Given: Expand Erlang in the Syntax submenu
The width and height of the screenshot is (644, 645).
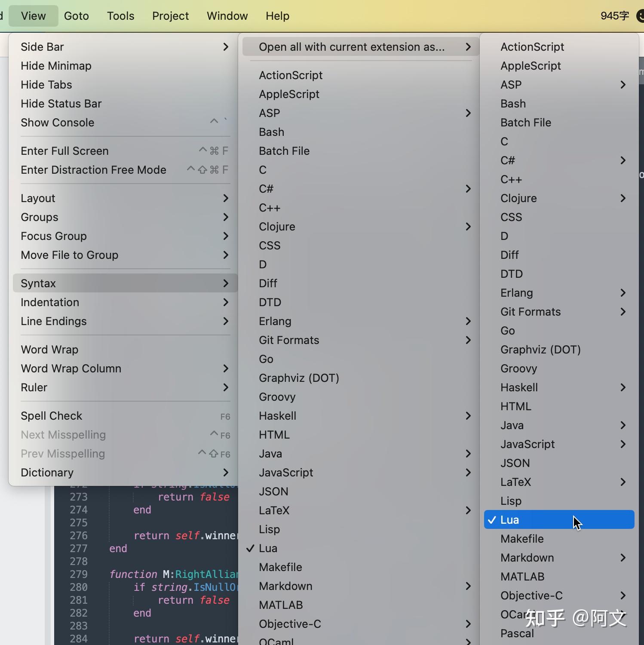Looking at the screenshot, I should pos(360,321).
